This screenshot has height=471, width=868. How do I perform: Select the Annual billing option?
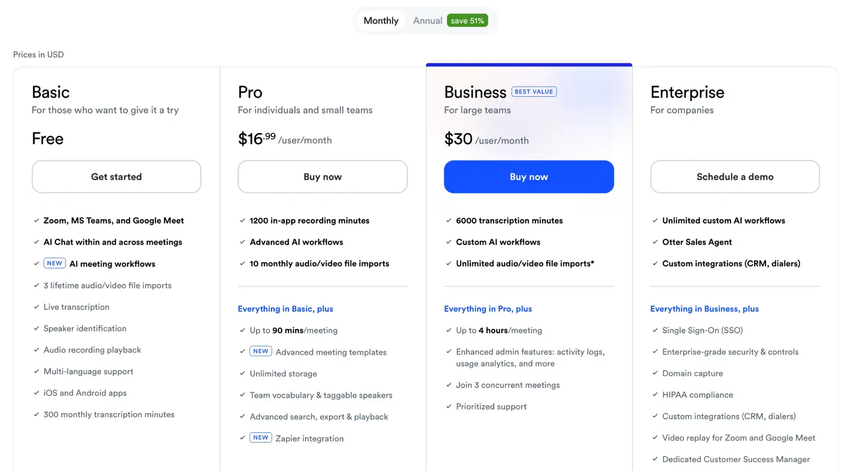pos(427,21)
